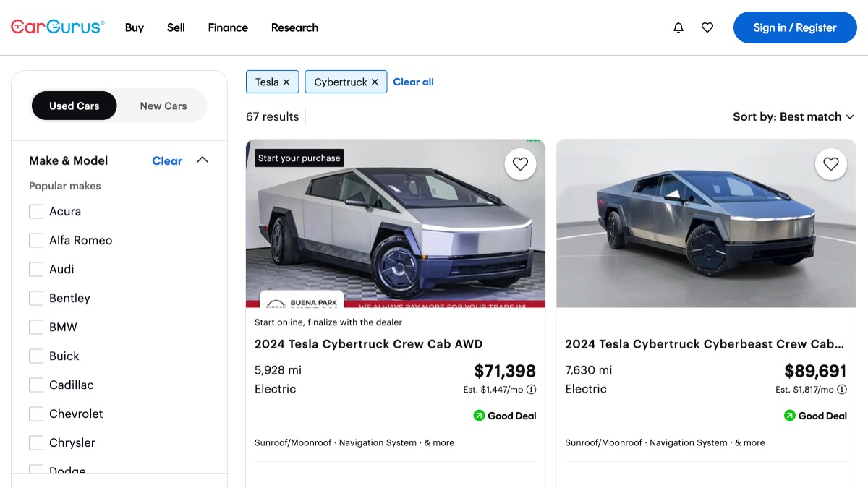Click Clear all filters link
The height and width of the screenshot is (488, 868).
tap(413, 82)
